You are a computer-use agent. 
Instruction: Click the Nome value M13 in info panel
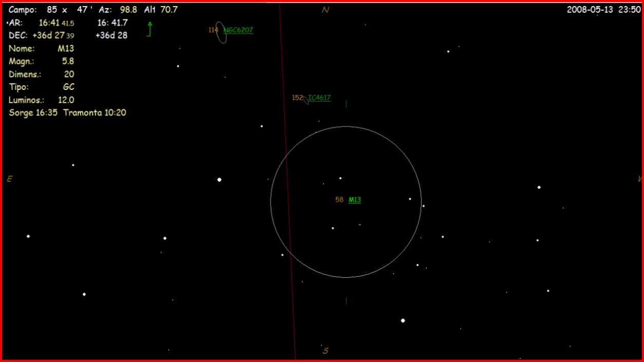point(66,49)
